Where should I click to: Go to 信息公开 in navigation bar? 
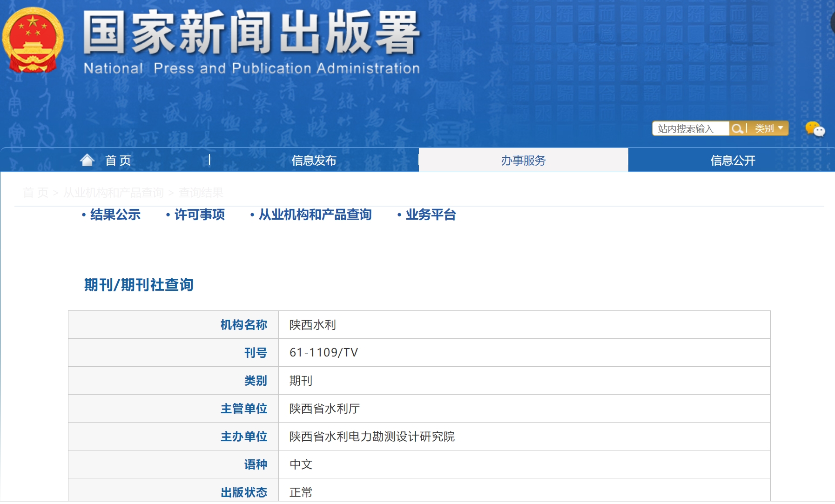point(733,161)
